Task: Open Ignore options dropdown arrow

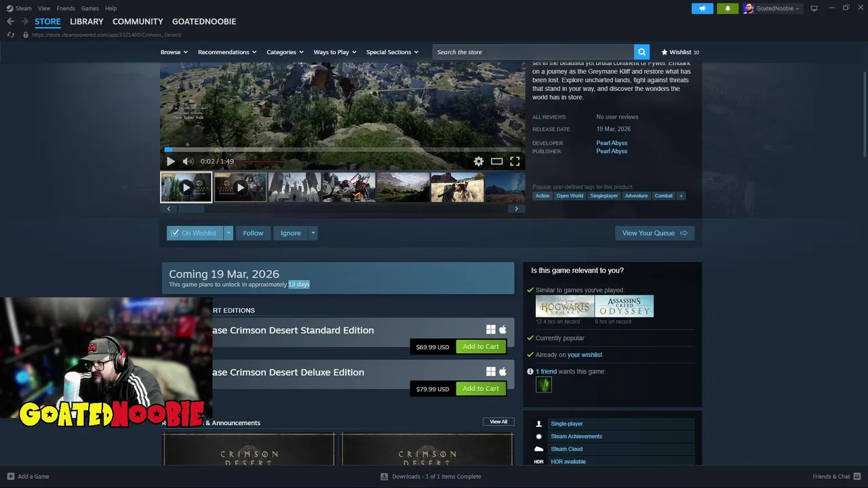Action: (313, 233)
